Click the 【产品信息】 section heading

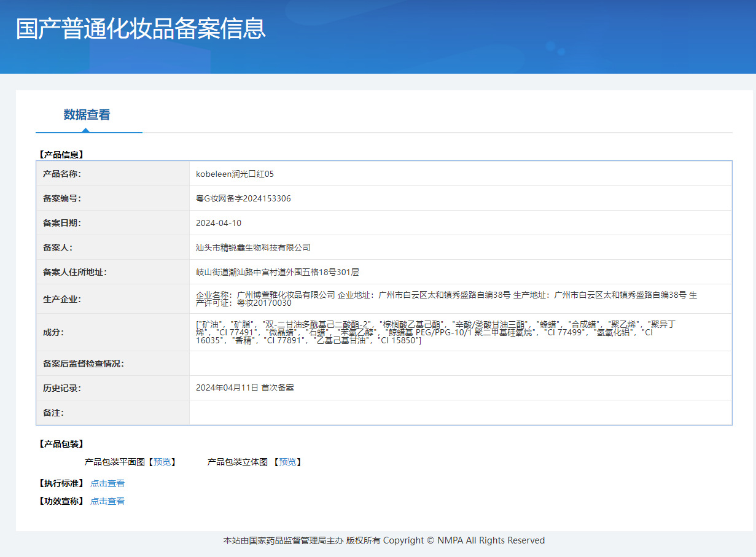[x=61, y=155]
